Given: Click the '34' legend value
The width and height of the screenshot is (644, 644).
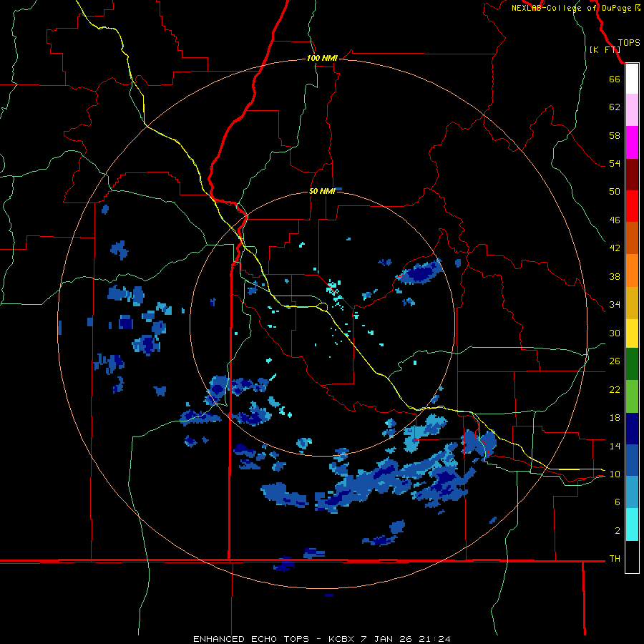Looking at the screenshot, I should [615, 305].
